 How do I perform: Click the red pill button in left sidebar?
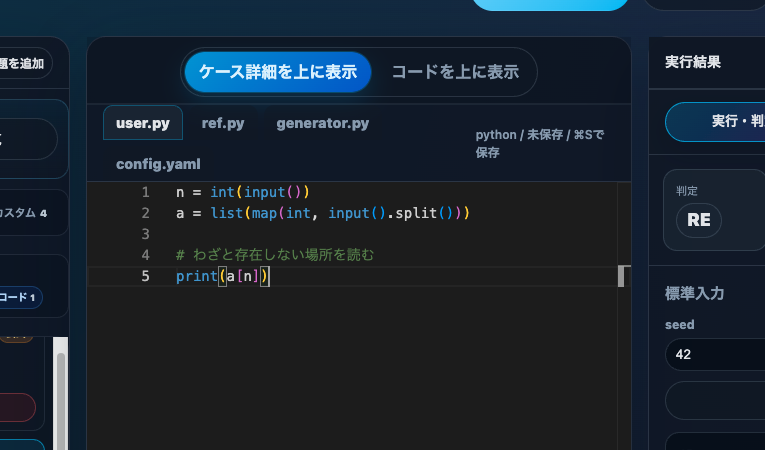(18, 408)
